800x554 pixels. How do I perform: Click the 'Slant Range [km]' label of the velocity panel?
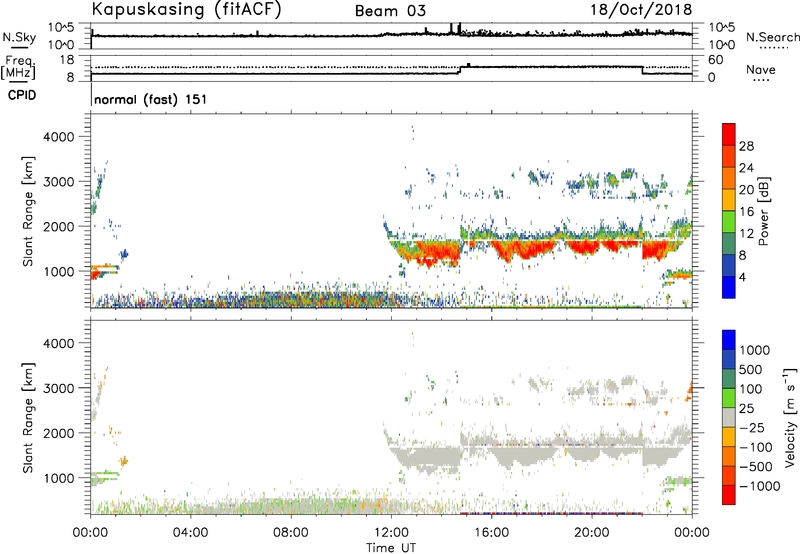pyautogui.click(x=28, y=418)
